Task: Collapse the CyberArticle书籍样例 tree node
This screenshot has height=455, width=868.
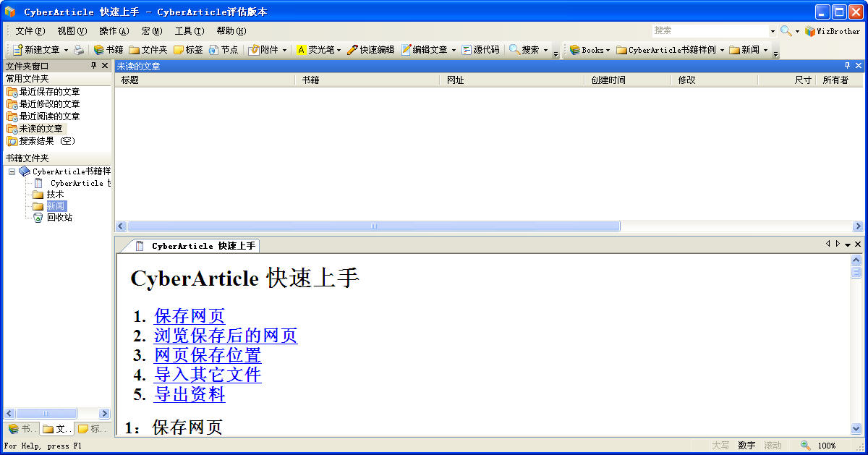Action: (12, 171)
